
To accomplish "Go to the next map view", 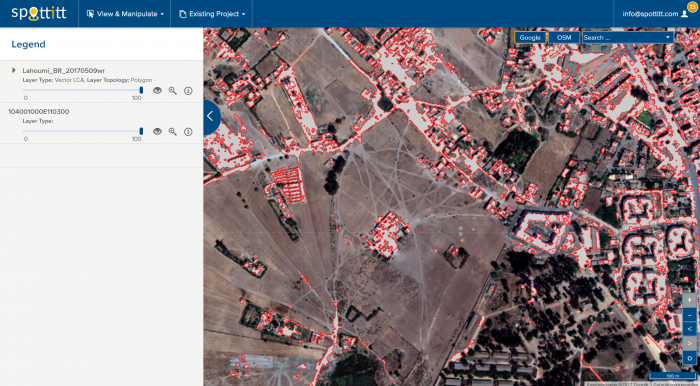I will pyautogui.click(x=690, y=344).
